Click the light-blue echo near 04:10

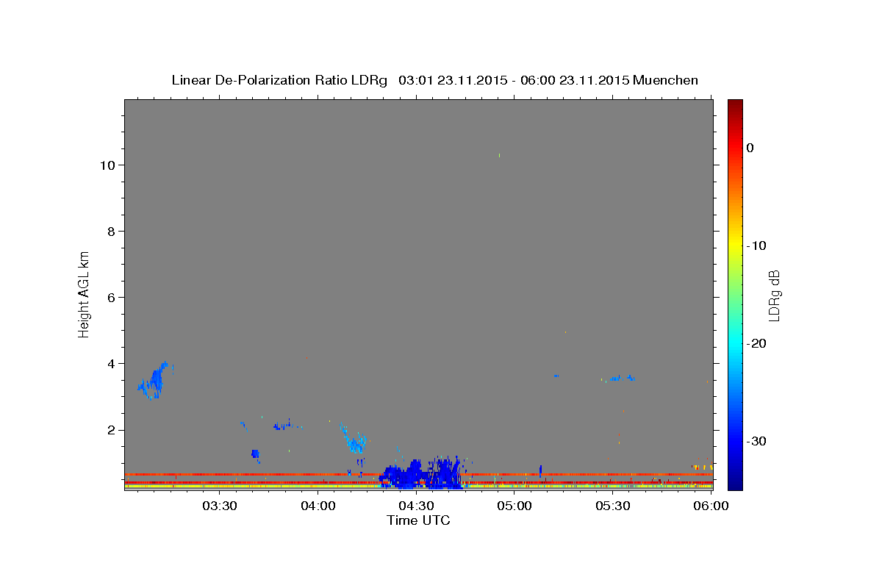pos(355,440)
